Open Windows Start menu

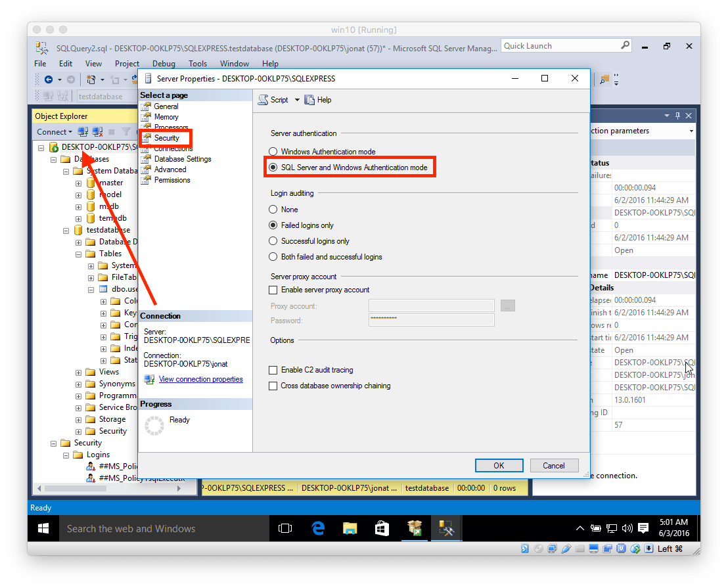click(43, 529)
